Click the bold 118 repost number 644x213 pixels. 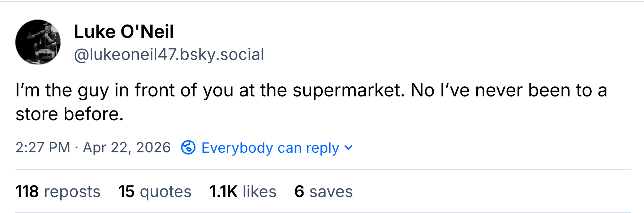(x=27, y=191)
